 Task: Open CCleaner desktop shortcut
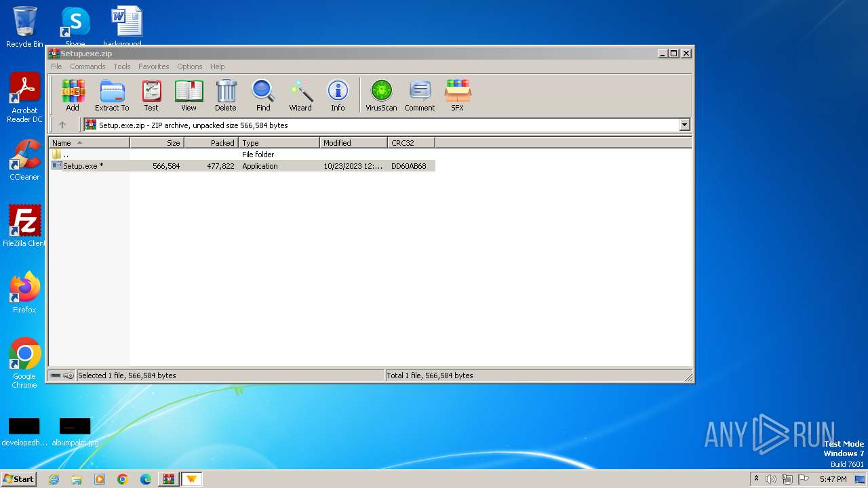(x=24, y=160)
